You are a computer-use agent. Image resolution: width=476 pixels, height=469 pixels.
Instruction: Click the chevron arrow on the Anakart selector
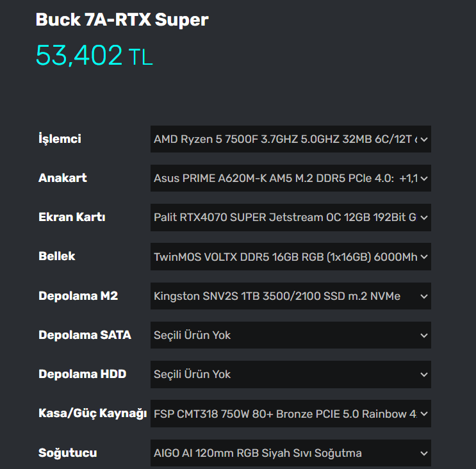[423, 178]
